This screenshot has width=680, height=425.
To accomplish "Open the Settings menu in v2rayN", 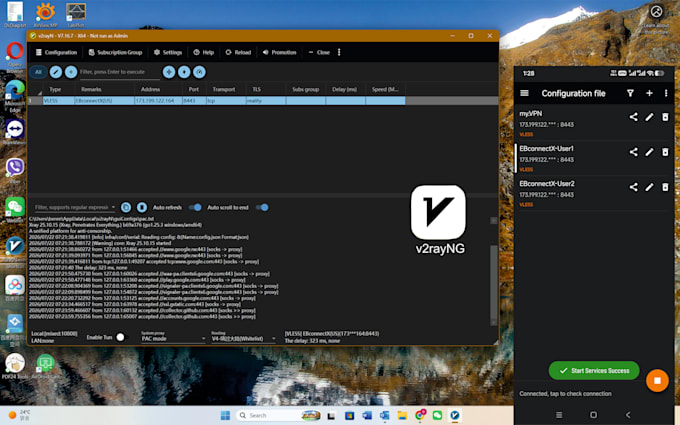I will click(x=168, y=52).
